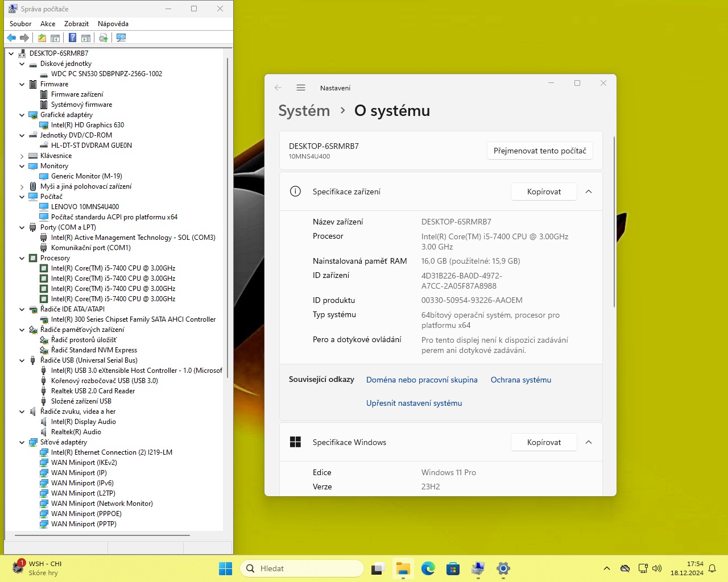Click Kopírovat next to Specifikace Windows
728x582 pixels.
tap(544, 442)
